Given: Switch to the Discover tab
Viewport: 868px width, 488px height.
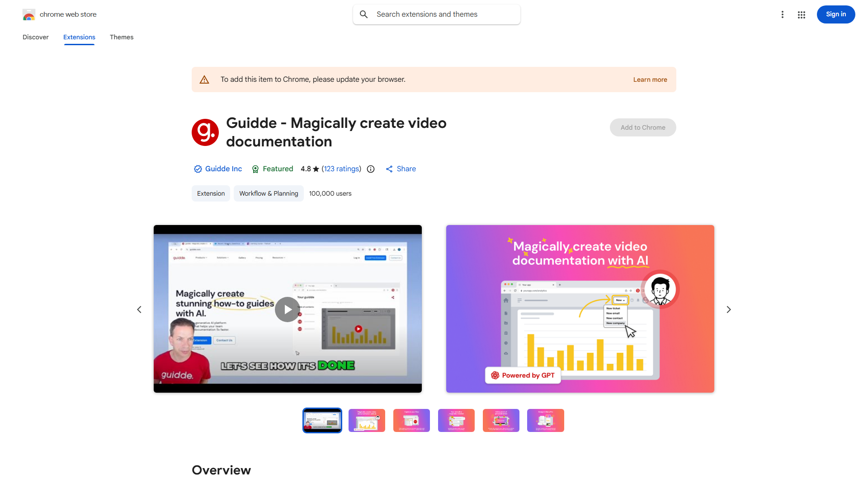Looking at the screenshot, I should [x=35, y=37].
